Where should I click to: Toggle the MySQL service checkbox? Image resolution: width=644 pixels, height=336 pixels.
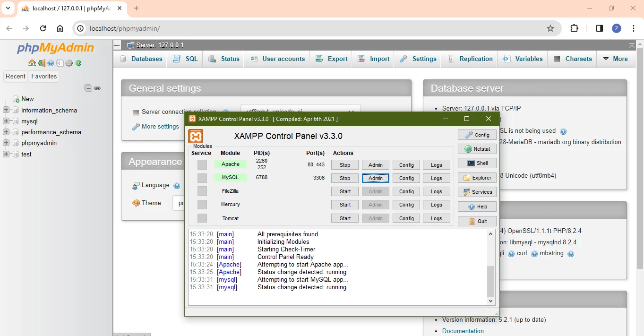(202, 178)
